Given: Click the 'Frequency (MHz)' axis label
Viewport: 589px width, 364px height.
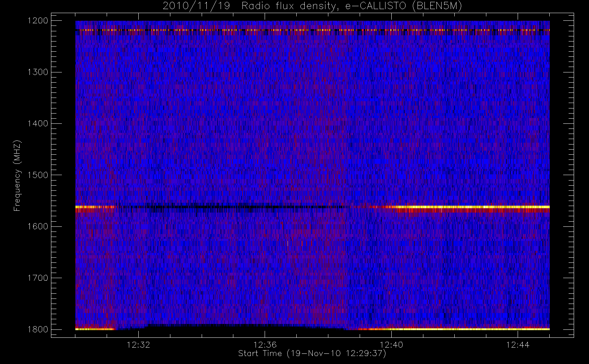Looking at the screenshot, I should 17,175.
